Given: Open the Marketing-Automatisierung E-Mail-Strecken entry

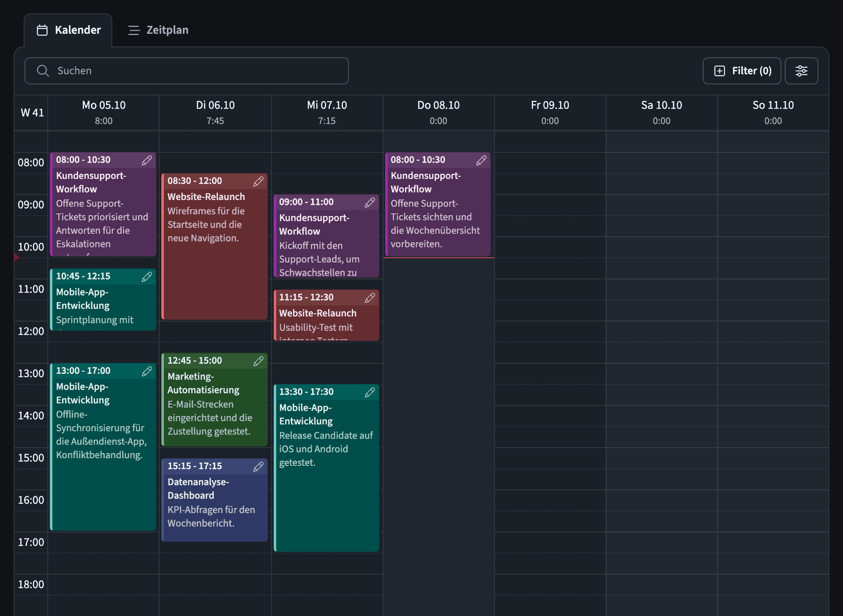Looking at the screenshot, I should coord(214,400).
